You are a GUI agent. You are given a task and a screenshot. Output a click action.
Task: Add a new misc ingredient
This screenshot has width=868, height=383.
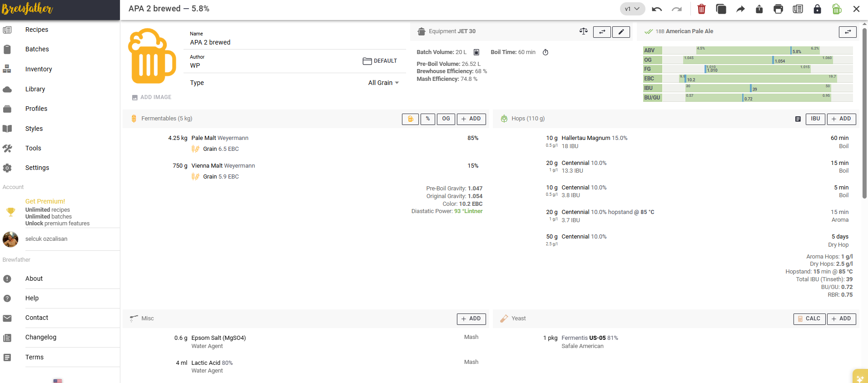coord(471,319)
